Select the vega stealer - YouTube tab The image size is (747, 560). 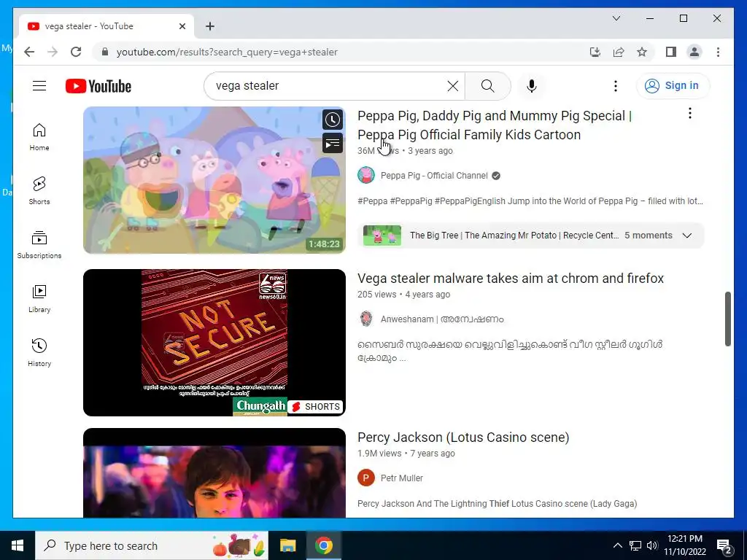click(107, 26)
